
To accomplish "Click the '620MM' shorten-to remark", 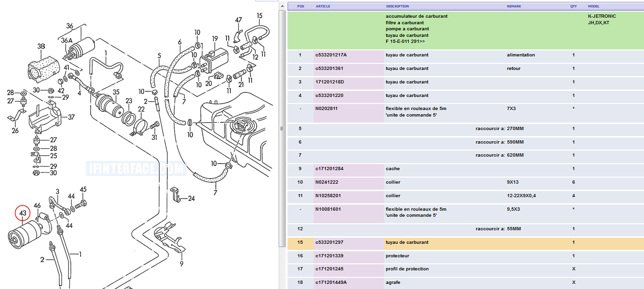I will 515,155.
